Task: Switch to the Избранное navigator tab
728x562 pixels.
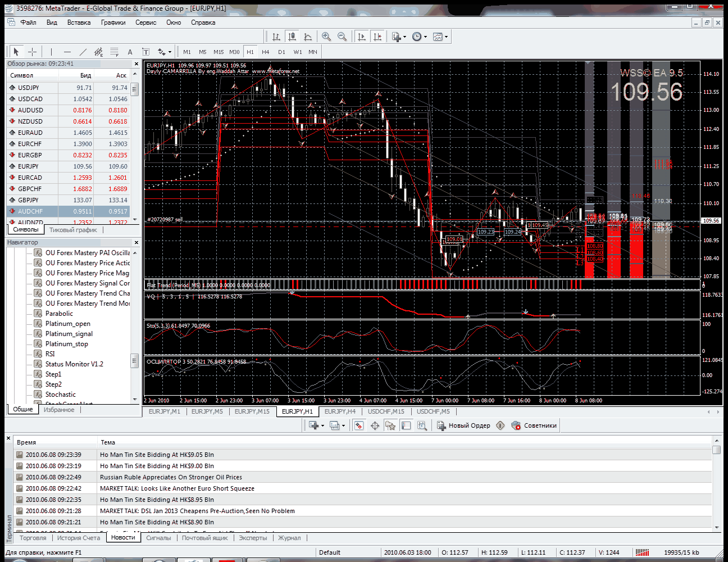Action: [x=59, y=410]
